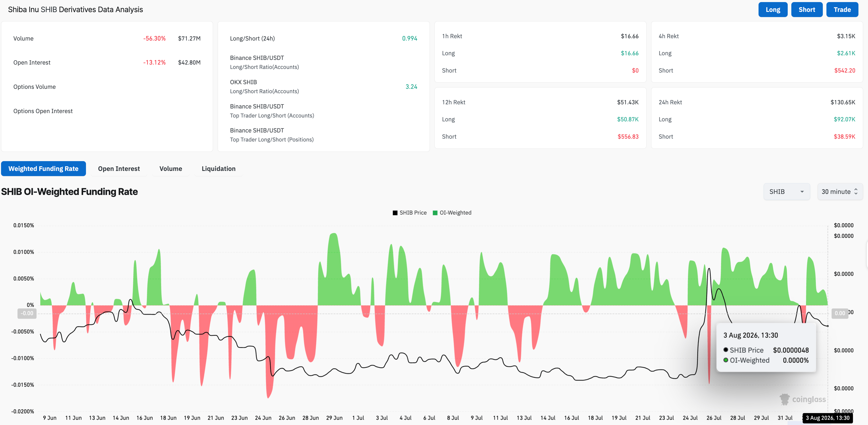Click Top Trader Long/Short (Positions) label
Image resolution: width=868 pixels, height=425 pixels.
coord(272,139)
